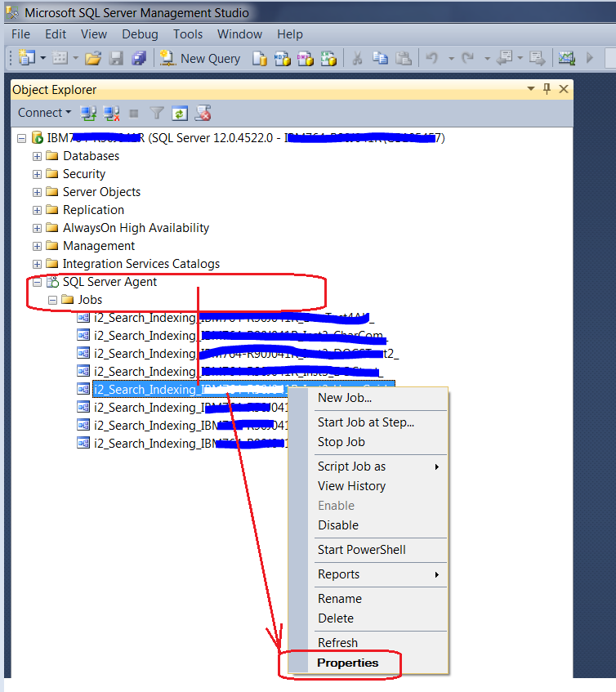616x692 pixels.
Task: Open the File menu
Action: (x=20, y=34)
